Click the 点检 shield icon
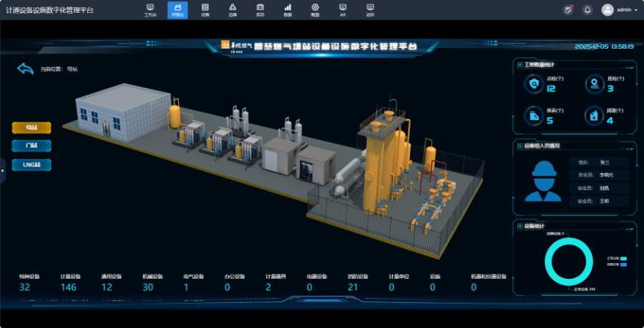 533,84
